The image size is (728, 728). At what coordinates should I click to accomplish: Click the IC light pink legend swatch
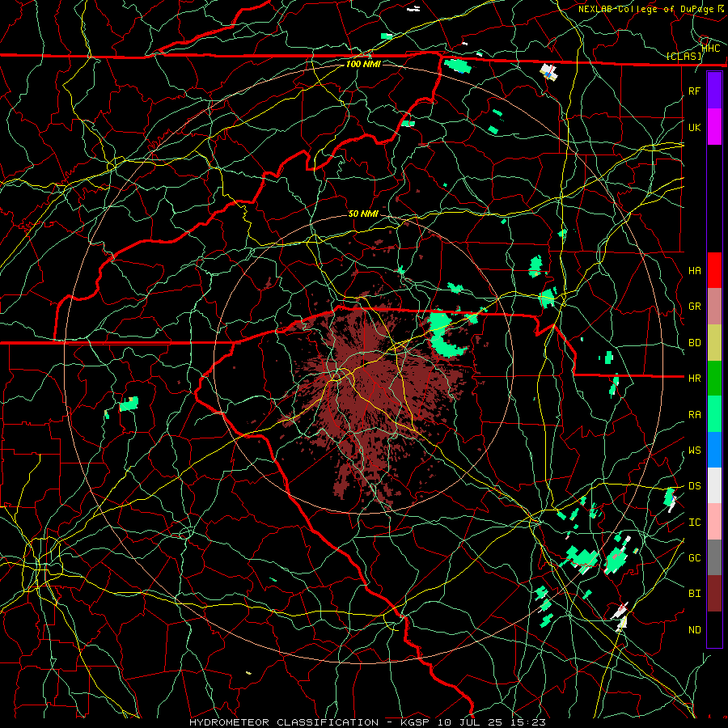[x=714, y=522]
